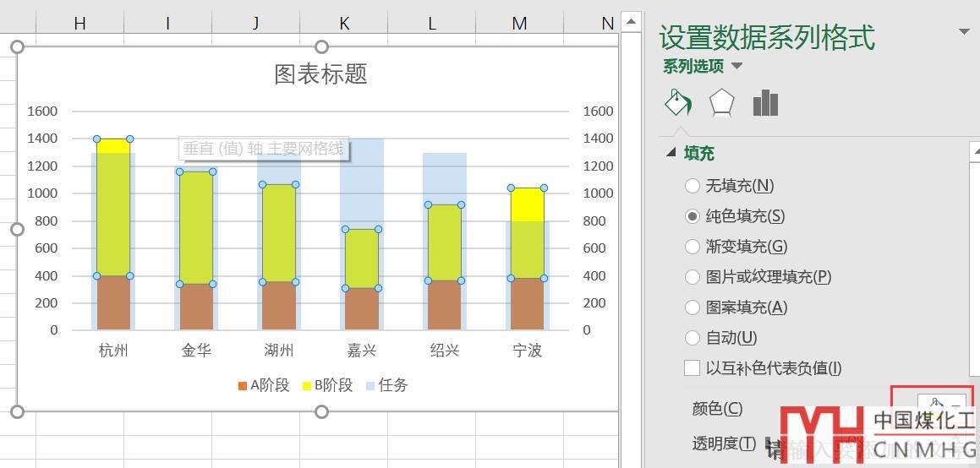The height and width of the screenshot is (468, 980).
Task: Choose the 渐变填充 fill option
Action: point(693,247)
